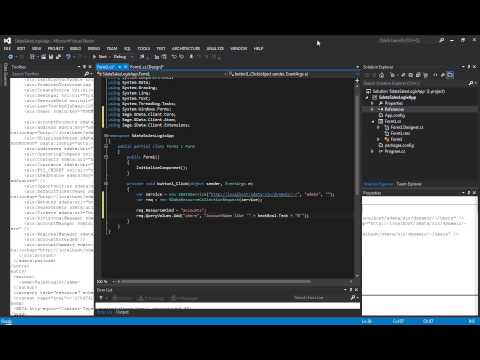Click the Quick Launch search icon
The width and height of the screenshot is (480, 360).
pos(442,40)
